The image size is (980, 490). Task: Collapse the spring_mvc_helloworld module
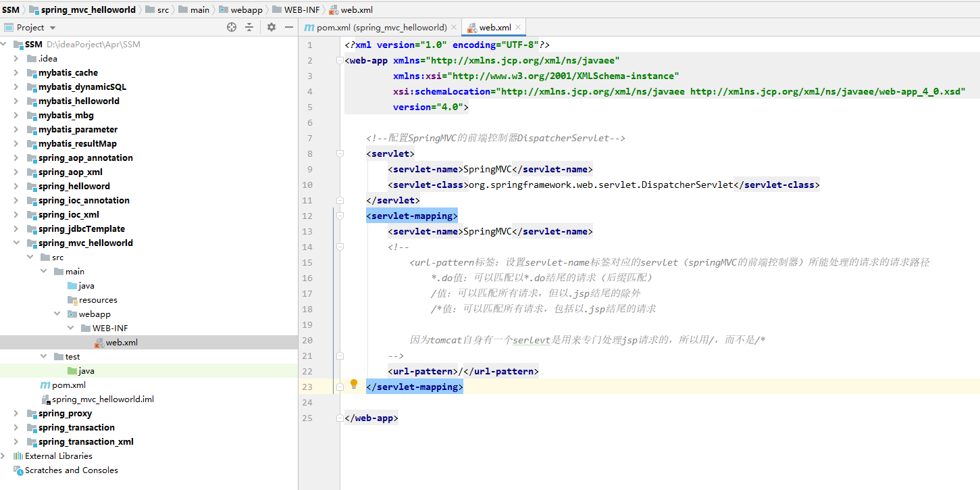tap(16, 243)
